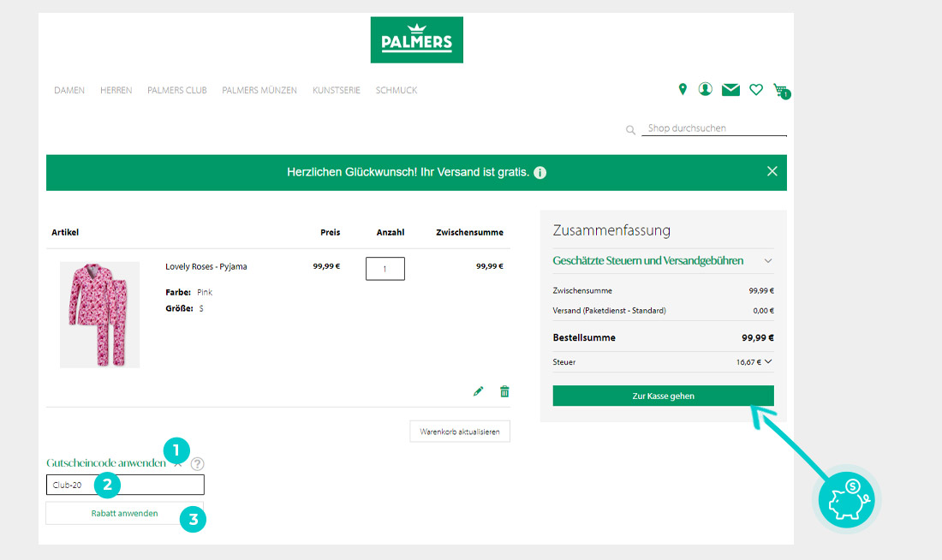Click the newsletter envelope icon
The image size is (942, 560).
[x=730, y=90]
